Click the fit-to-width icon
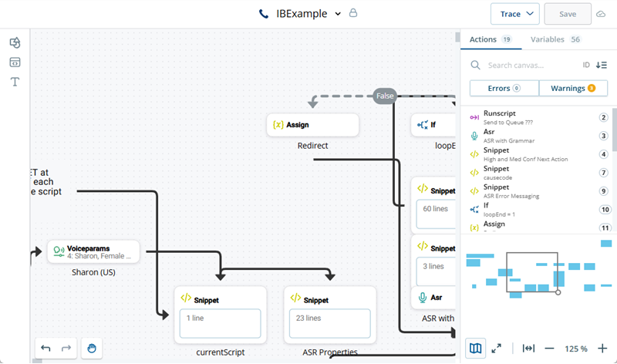The width and height of the screenshot is (617, 364). point(528,349)
